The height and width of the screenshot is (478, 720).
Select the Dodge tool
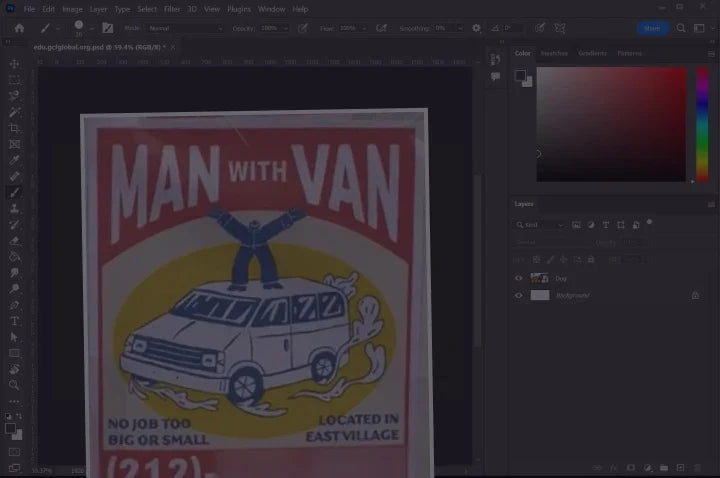(14, 289)
